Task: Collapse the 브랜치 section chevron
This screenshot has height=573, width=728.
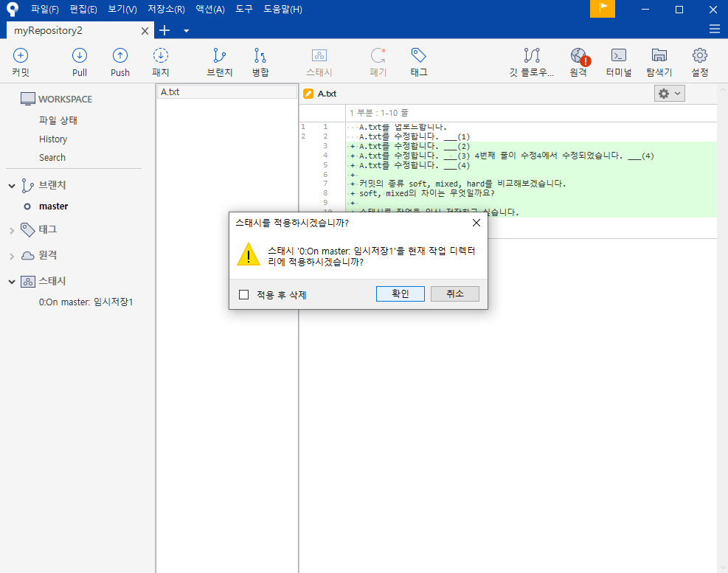Action: tap(12, 186)
